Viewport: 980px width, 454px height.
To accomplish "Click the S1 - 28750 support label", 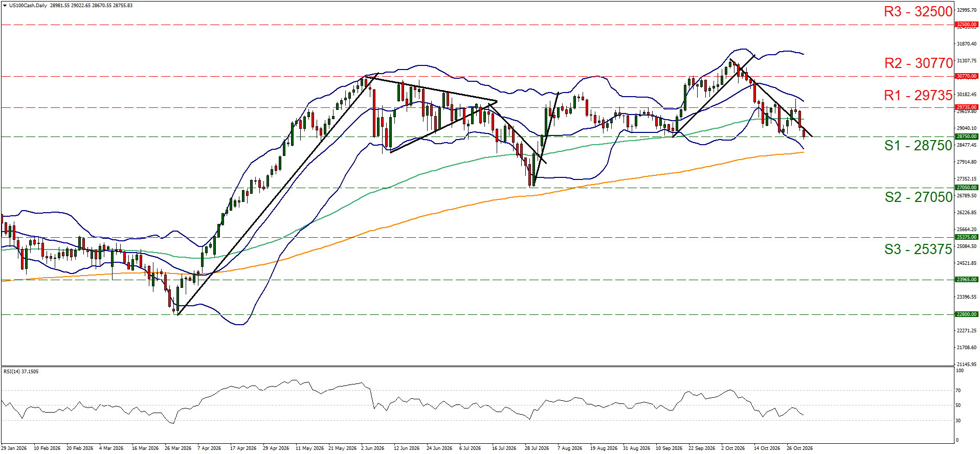I will (x=918, y=146).
